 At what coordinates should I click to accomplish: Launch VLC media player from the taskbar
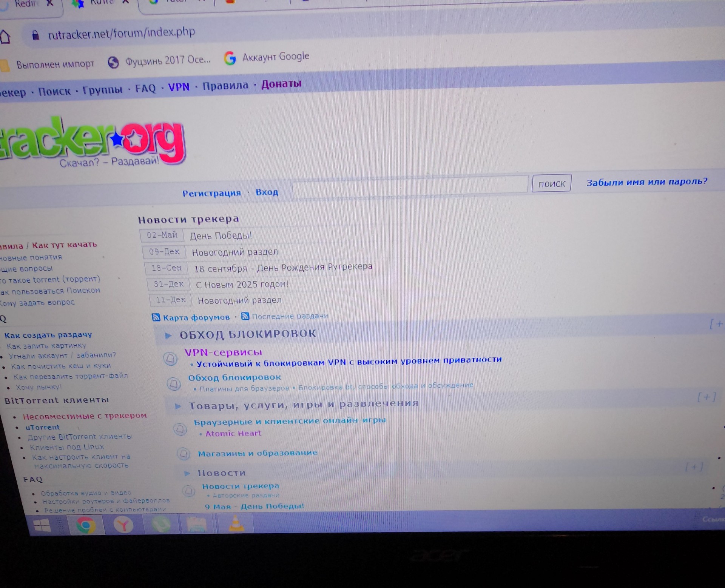coord(236,523)
